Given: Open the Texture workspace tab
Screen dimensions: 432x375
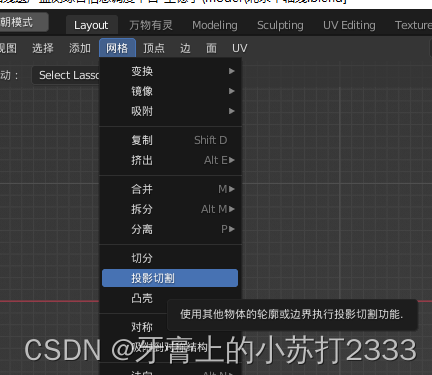Looking at the screenshot, I should tap(413, 25).
